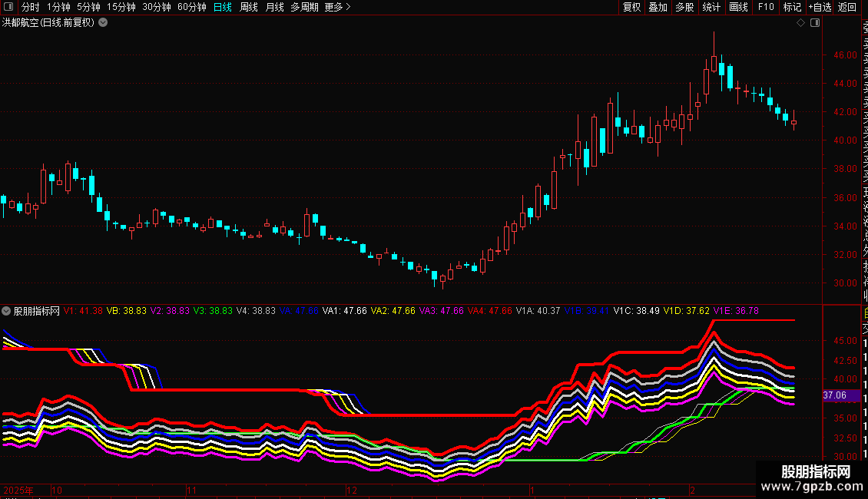Select the 多周期 multi-period tab
This screenshot has height=499, width=868.
click(304, 7)
